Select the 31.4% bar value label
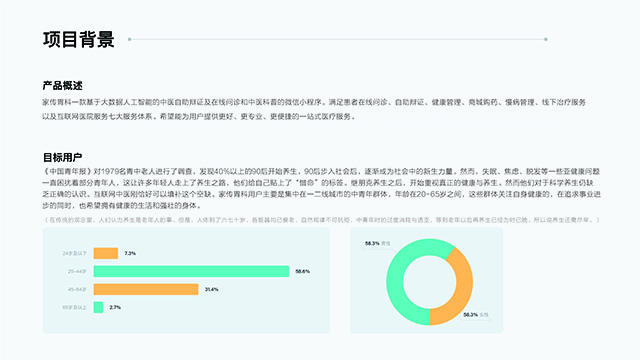The image size is (640, 360). (x=211, y=289)
